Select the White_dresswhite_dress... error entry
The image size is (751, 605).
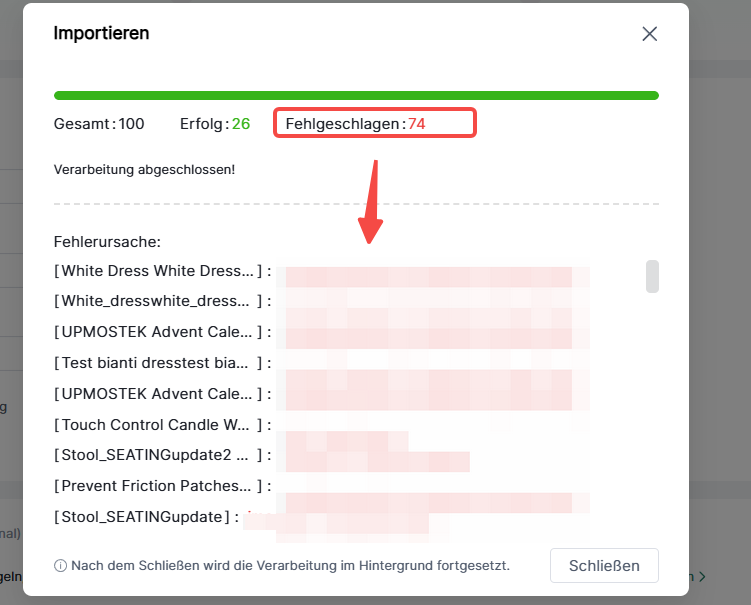click(163, 301)
